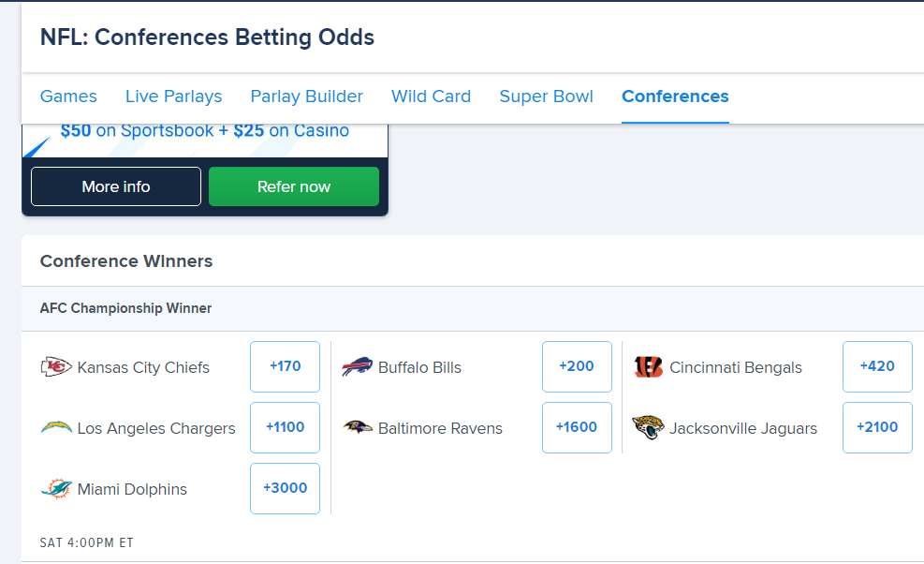Open the Games tab
Image resolution: width=924 pixels, height=564 pixels.
(68, 96)
